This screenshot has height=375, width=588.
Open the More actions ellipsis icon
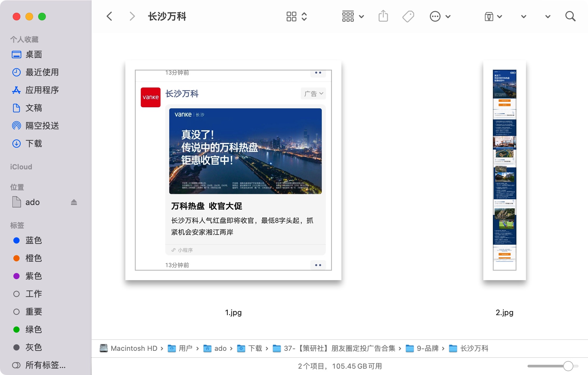click(x=435, y=16)
